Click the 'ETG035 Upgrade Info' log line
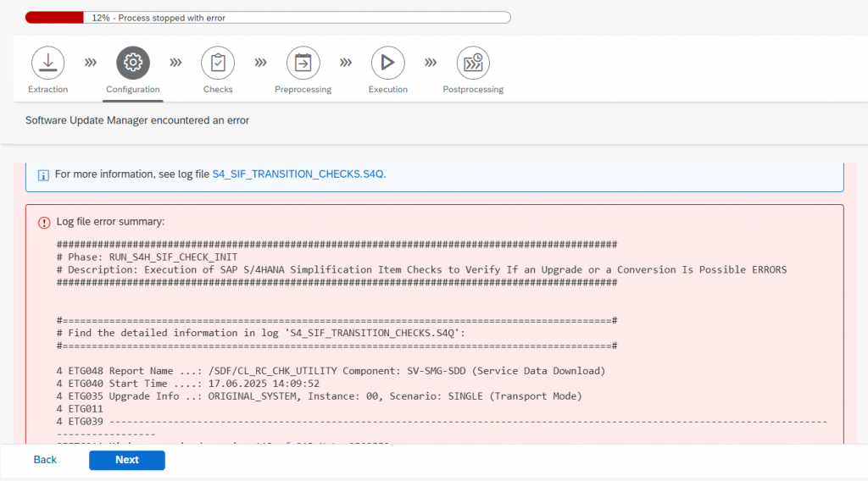 320,396
